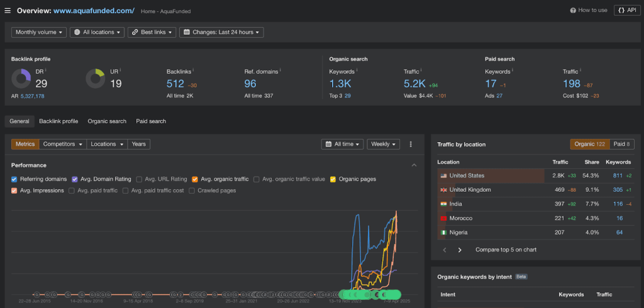Screen dimensions: 644x308
Task: Open the API button
Action: (x=627, y=10)
